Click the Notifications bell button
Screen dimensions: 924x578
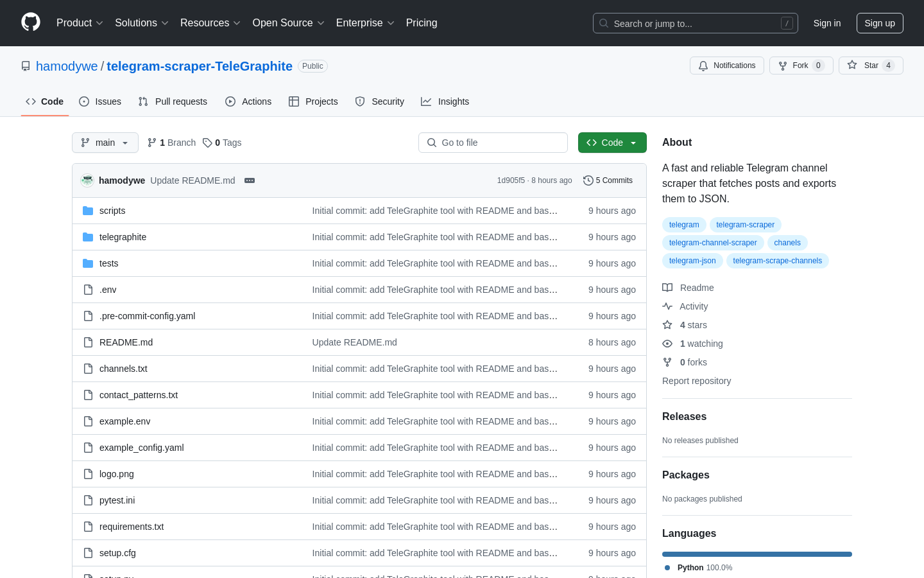727,66
